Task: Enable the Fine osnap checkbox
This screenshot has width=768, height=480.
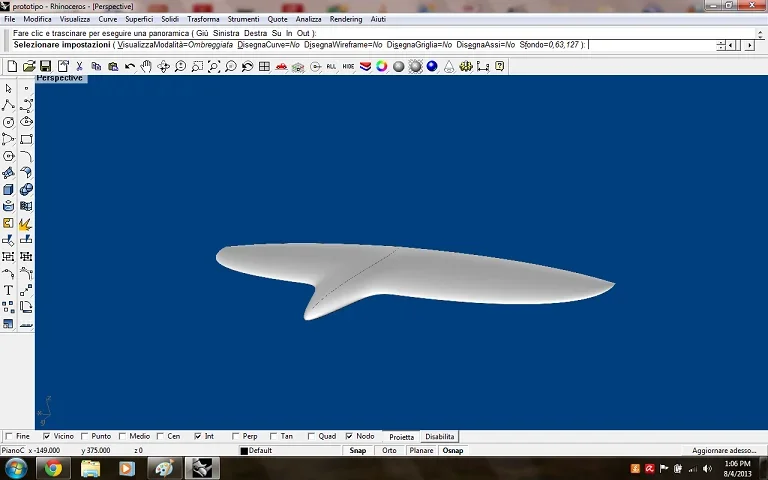Action: coord(8,436)
